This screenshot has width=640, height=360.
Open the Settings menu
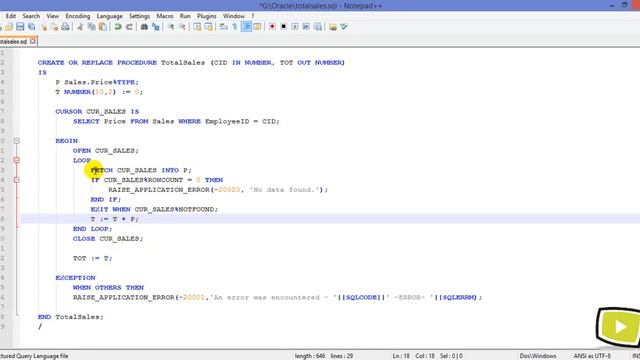coord(140,16)
